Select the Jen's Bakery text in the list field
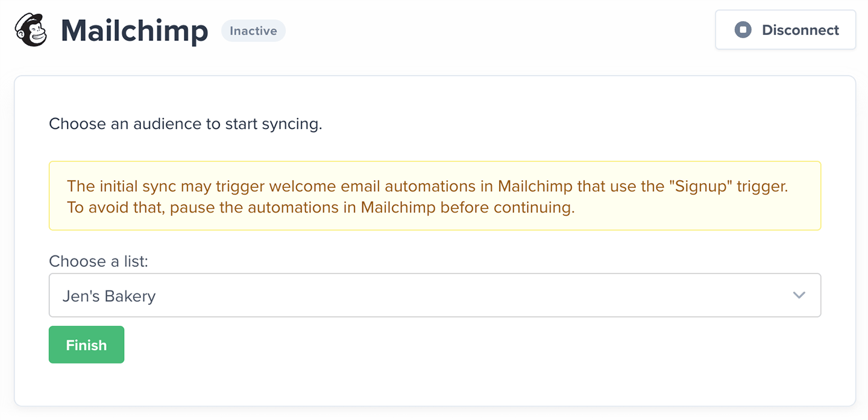868x420 pixels. tap(109, 296)
